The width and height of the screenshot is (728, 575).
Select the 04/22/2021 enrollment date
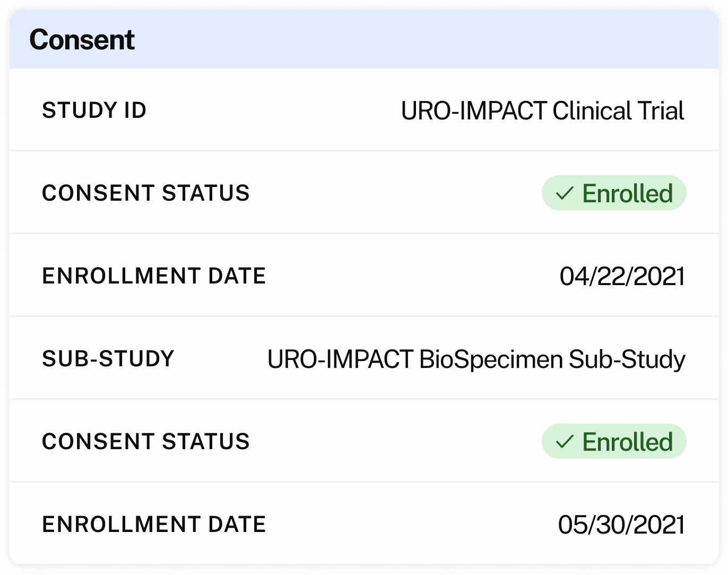pyautogui.click(x=622, y=277)
